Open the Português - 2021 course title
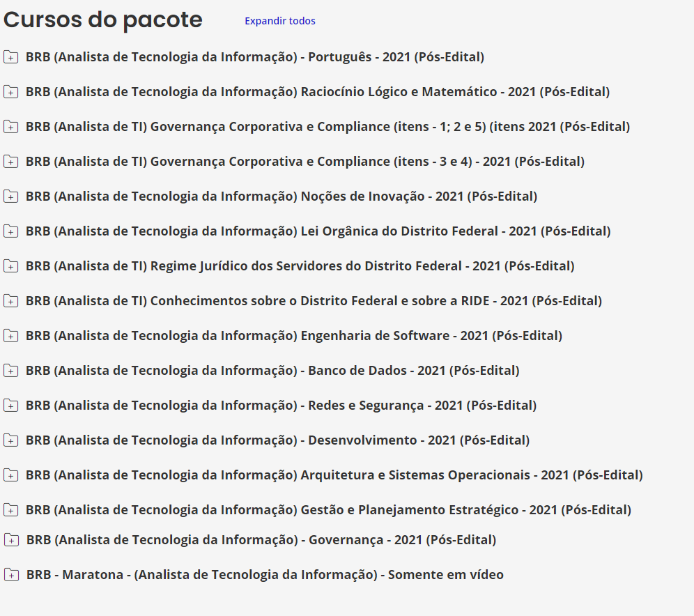The width and height of the screenshot is (694, 616). [x=255, y=57]
